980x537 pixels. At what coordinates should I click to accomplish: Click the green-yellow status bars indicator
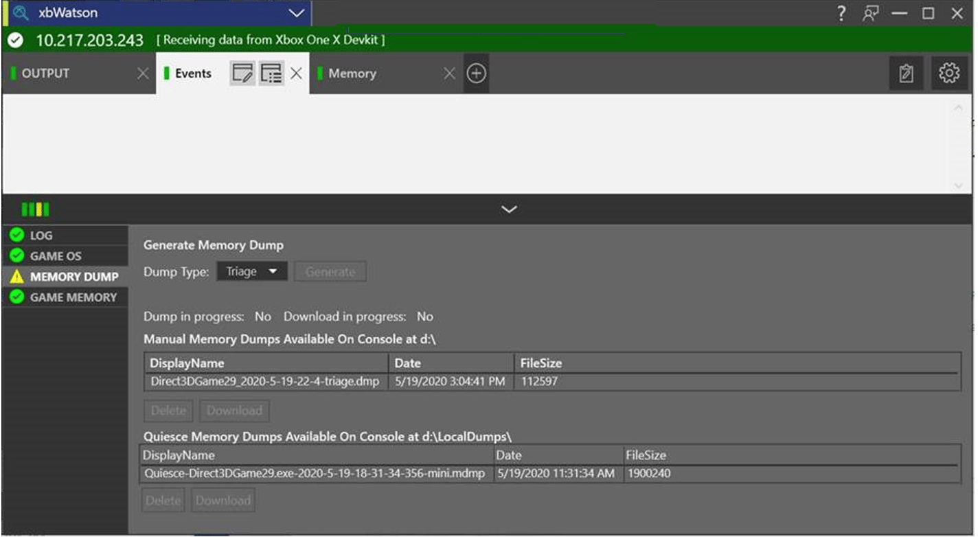tap(35, 209)
